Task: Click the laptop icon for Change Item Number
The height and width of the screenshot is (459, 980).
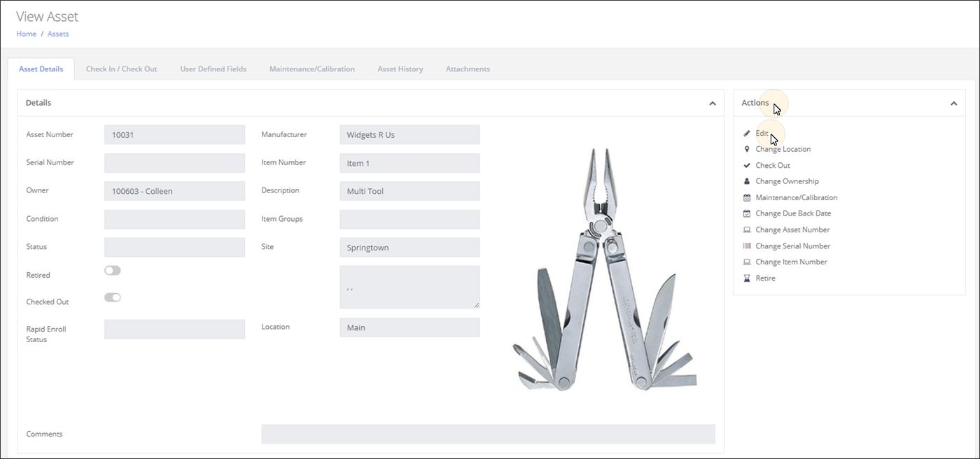Action: tap(747, 262)
